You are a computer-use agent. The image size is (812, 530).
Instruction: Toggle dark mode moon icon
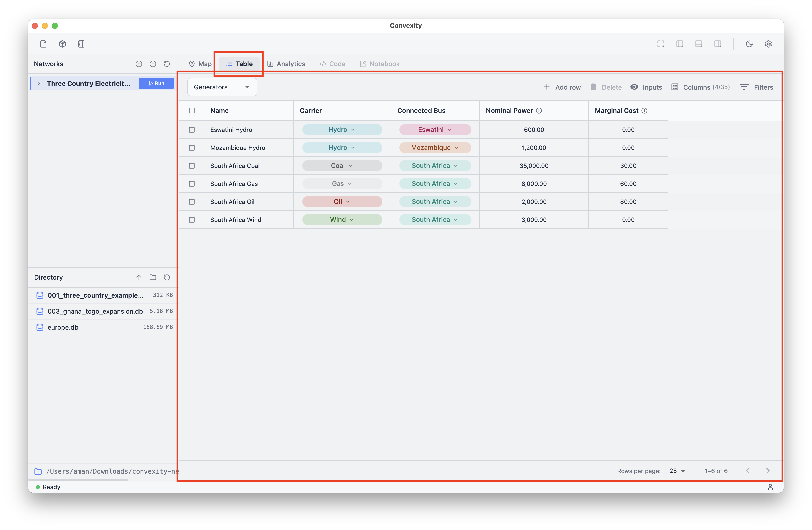pyautogui.click(x=749, y=44)
